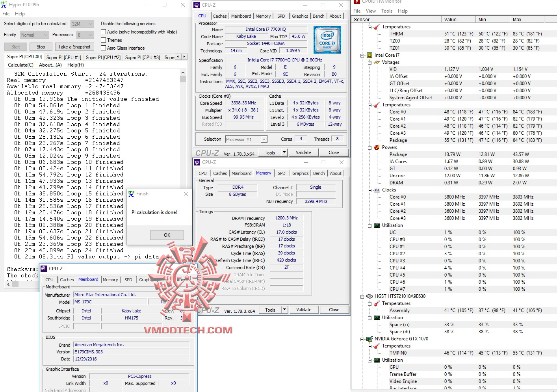The width and height of the screenshot is (557, 392).
Task: Select the Package row under Powers
Action: [x=454, y=154]
